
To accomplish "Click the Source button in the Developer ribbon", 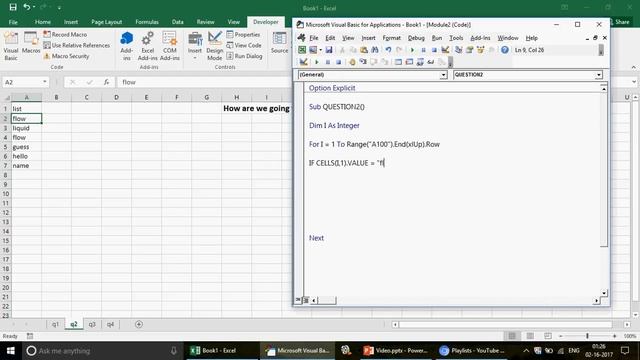I will 279,43.
